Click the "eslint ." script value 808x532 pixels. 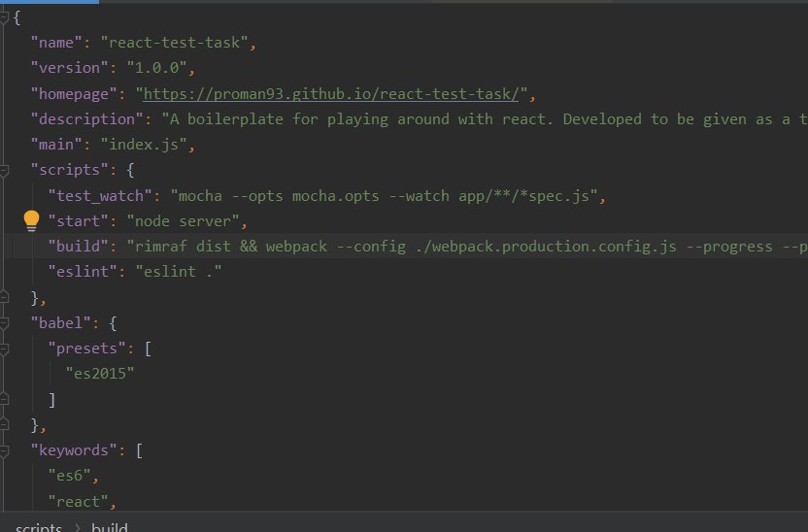pos(179,272)
